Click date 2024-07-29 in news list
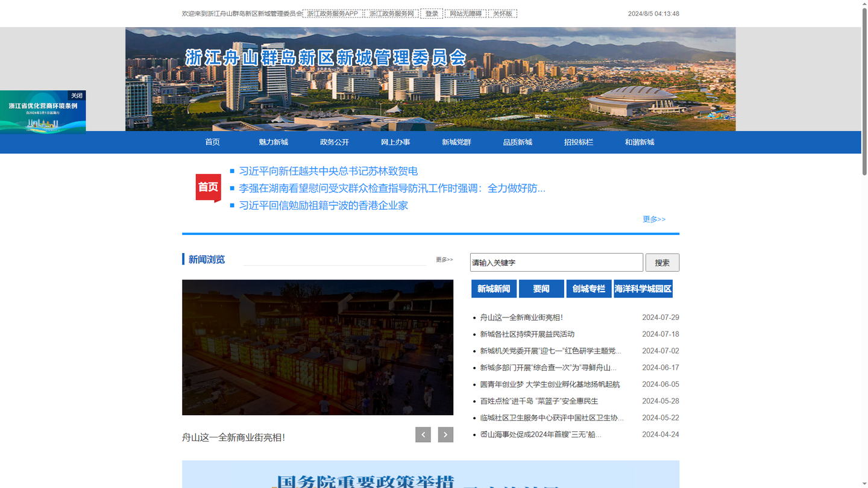This screenshot has width=868, height=488. 661,318
